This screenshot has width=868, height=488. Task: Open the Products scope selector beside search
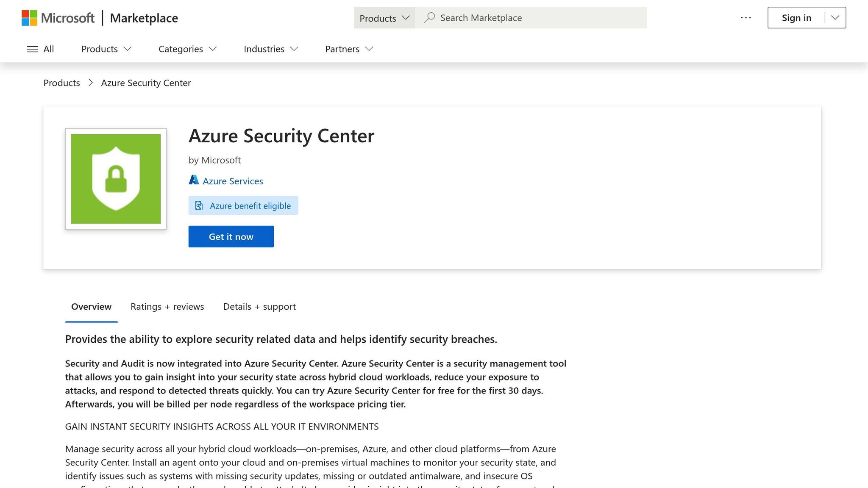tap(384, 18)
